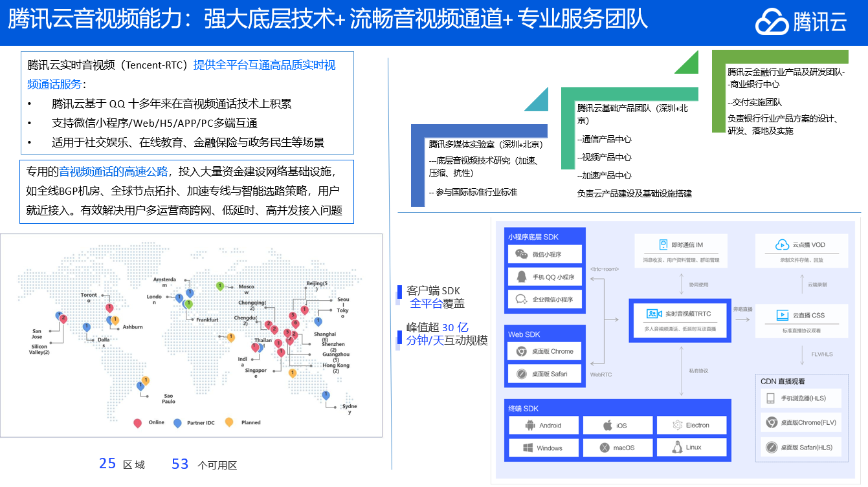Screen dimensions: 868x487
Task: Click the Beijing(5) label on the map
Action: (x=317, y=287)
